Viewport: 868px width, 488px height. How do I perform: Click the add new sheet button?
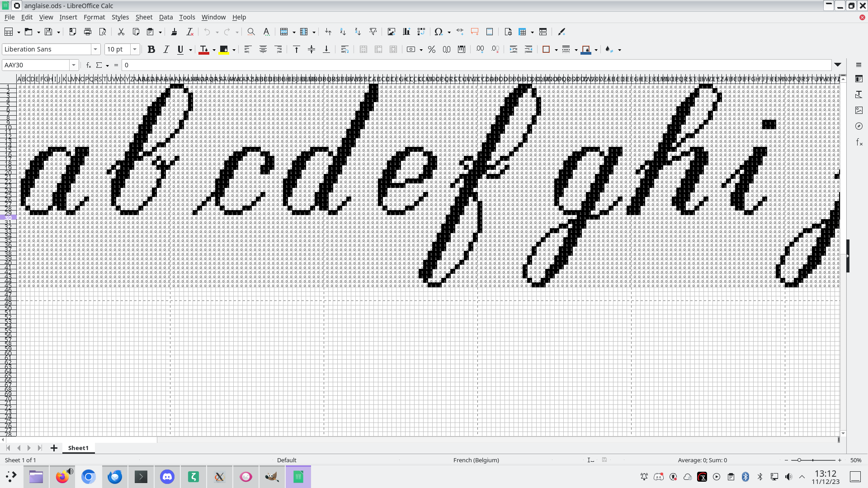[x=54, y=448]
